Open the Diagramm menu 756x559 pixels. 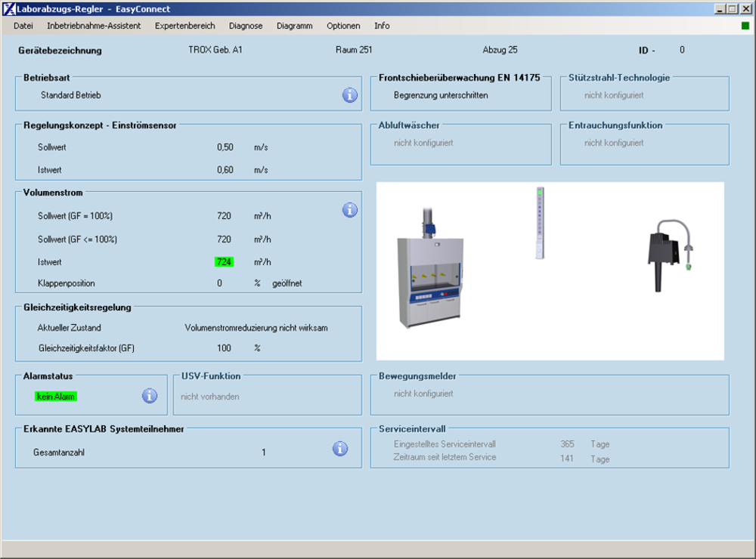[x=294, y=26]
